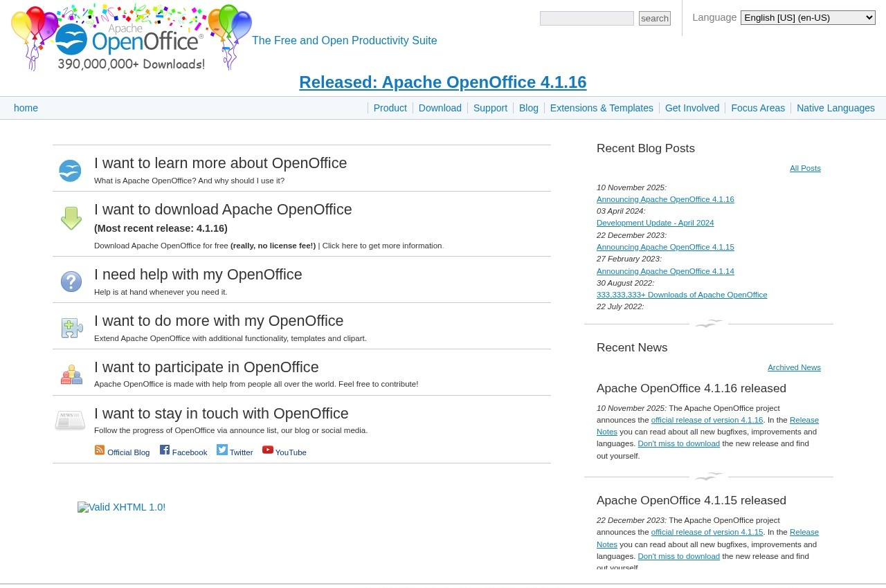Click Extend Apache OpenOffice subtitle text

click(230, 338)
